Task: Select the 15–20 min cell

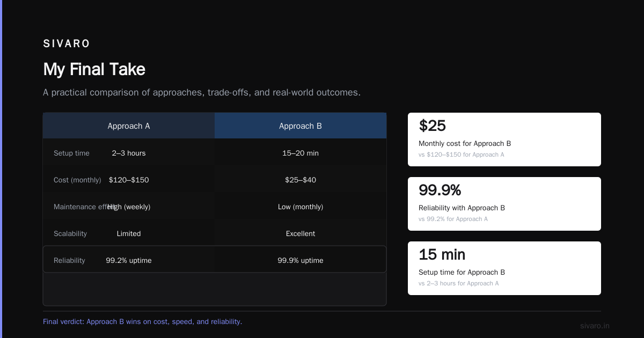Action: 301,153
